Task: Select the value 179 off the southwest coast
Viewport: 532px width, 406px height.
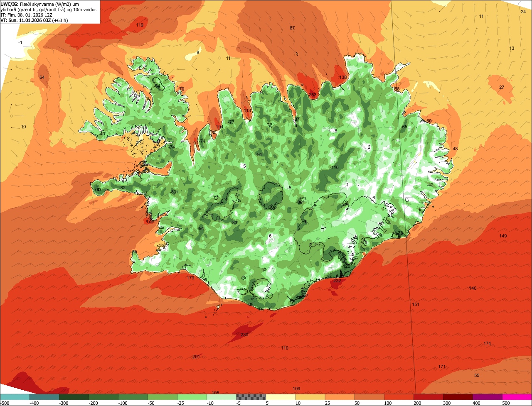Action: [190, 278]
